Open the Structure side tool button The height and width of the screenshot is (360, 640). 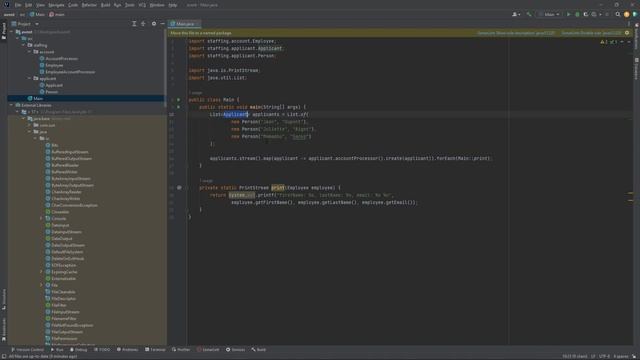click(4, 299)
